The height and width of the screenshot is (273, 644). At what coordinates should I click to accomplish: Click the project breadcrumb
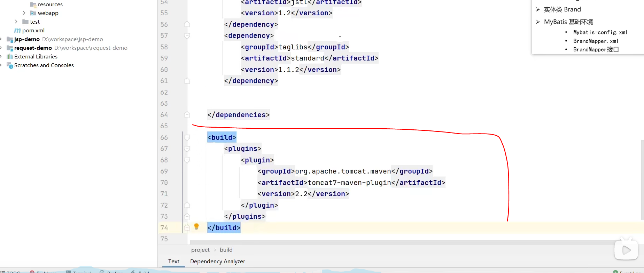(x=200, y=250)
